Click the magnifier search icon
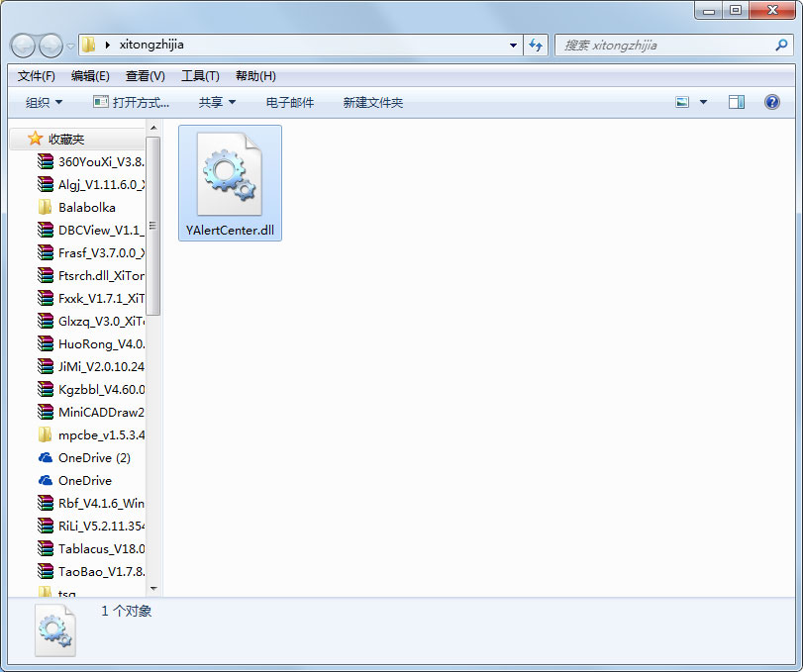The height and width of the screenshot is (672, 803). tap(781, 46)
